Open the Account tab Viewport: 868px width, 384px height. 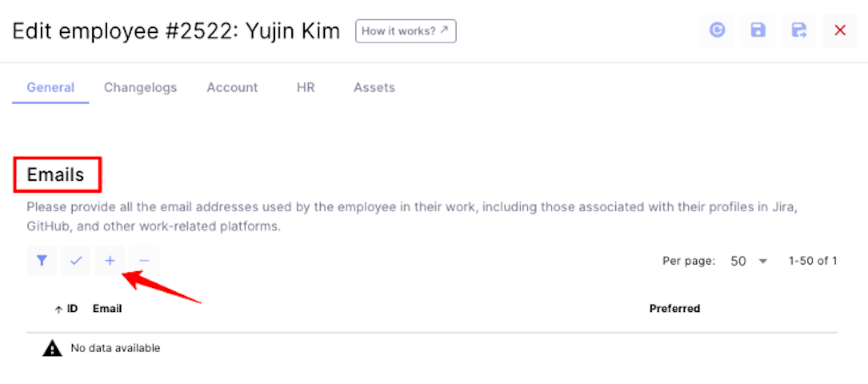click(232, 87)
